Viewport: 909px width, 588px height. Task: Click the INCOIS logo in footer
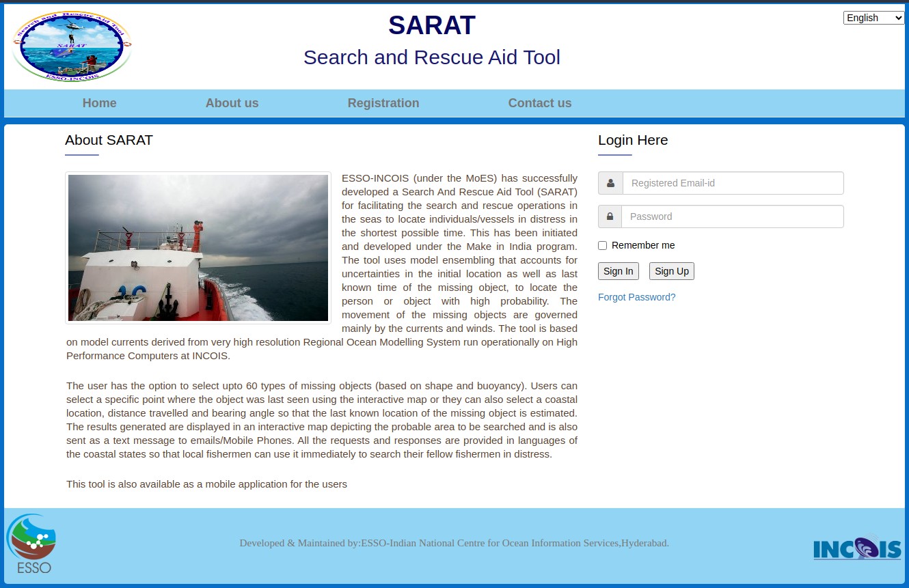(x=856, y=548)
